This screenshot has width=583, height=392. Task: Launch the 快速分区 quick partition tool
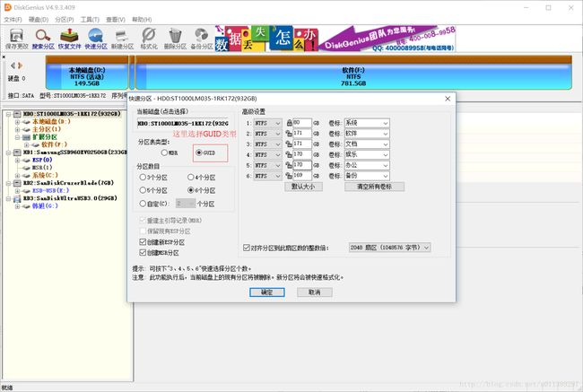click(x=96, y=39)
